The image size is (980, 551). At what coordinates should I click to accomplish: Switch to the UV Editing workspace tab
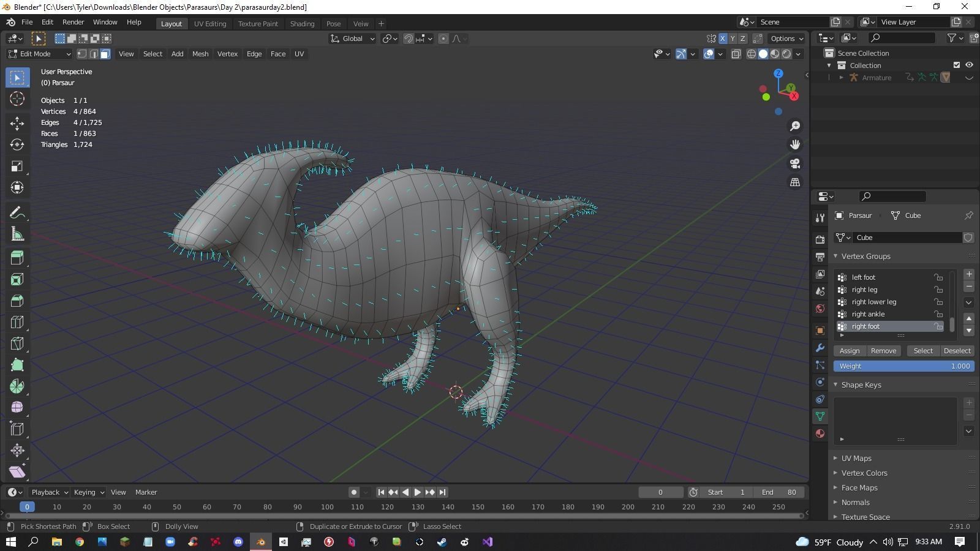(x=210, y=23)
